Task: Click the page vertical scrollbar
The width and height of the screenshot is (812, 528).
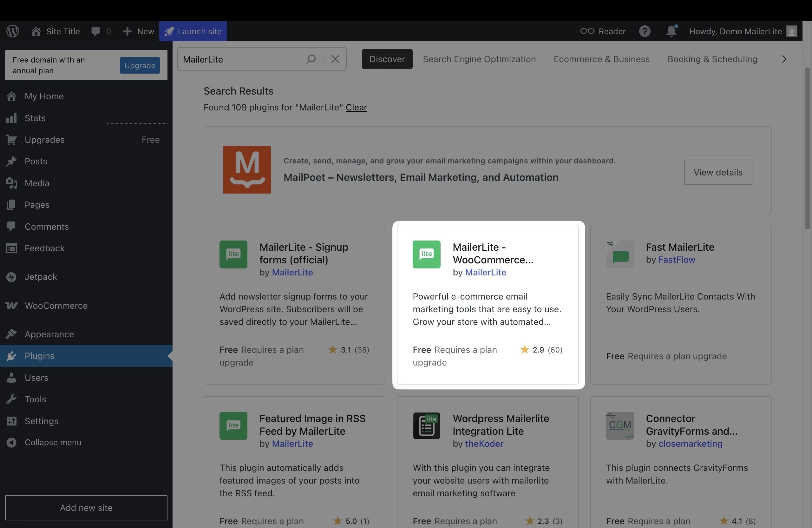Action: pos(807,148)
